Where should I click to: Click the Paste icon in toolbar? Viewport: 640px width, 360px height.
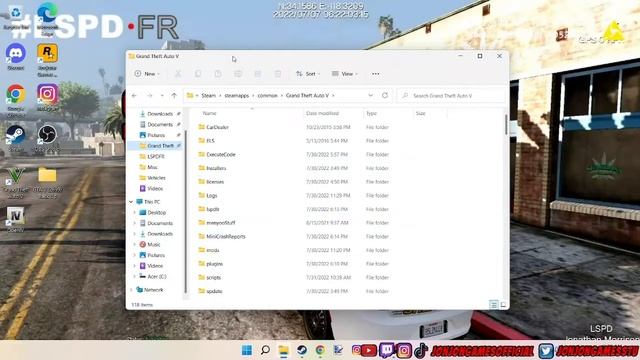coord(218,74)
